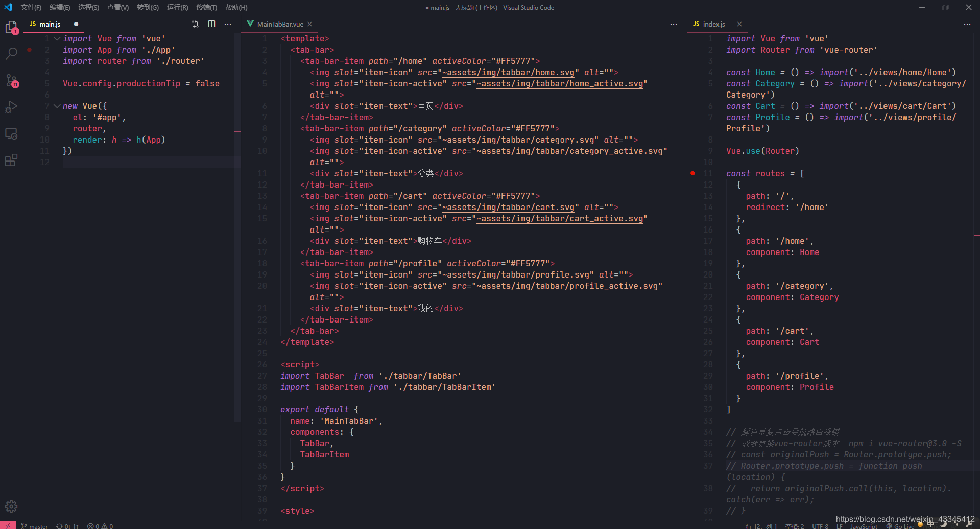Click the unsaved dot on main.js tab
This screenshot has height=529, width=980.
tap(76, 24)
